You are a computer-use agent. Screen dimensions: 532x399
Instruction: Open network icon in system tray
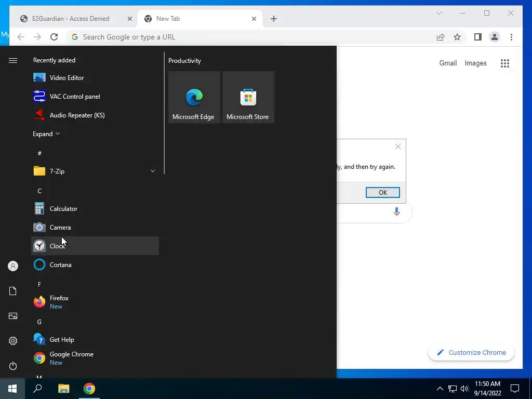(453, 389)
